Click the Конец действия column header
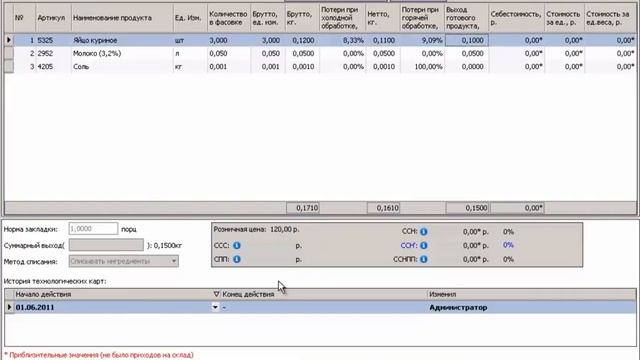Image resolution: width=640 pixels, height=360 pixels. [324, 294]
